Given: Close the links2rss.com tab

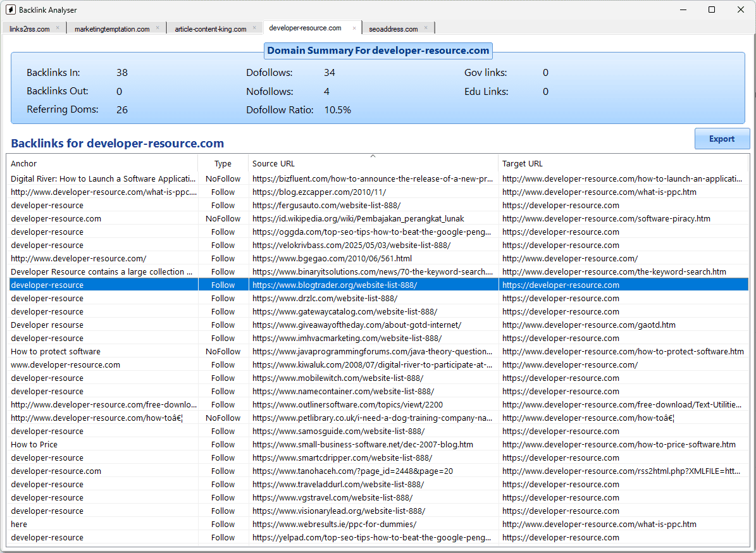Looking at the screenshot, I should [58, 28].
